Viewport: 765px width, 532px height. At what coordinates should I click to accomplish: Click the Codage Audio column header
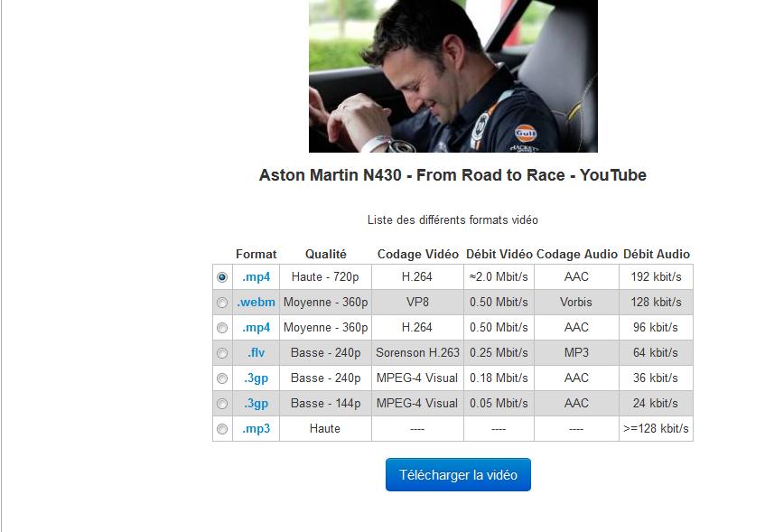coord(576,254)
